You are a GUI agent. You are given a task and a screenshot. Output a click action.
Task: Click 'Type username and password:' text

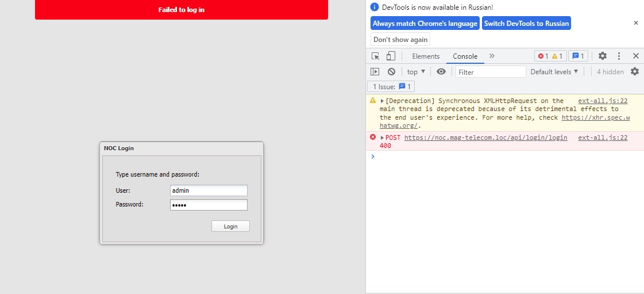coord(157,174)
